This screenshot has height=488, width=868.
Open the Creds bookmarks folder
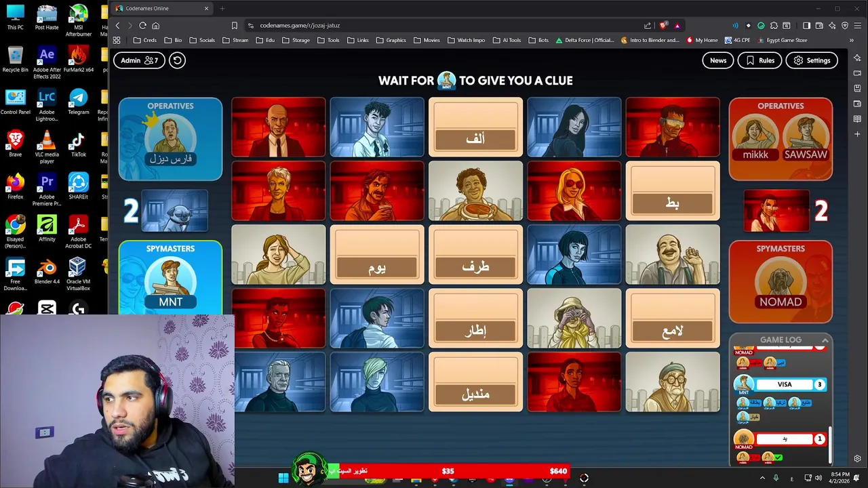click(145, 40)
